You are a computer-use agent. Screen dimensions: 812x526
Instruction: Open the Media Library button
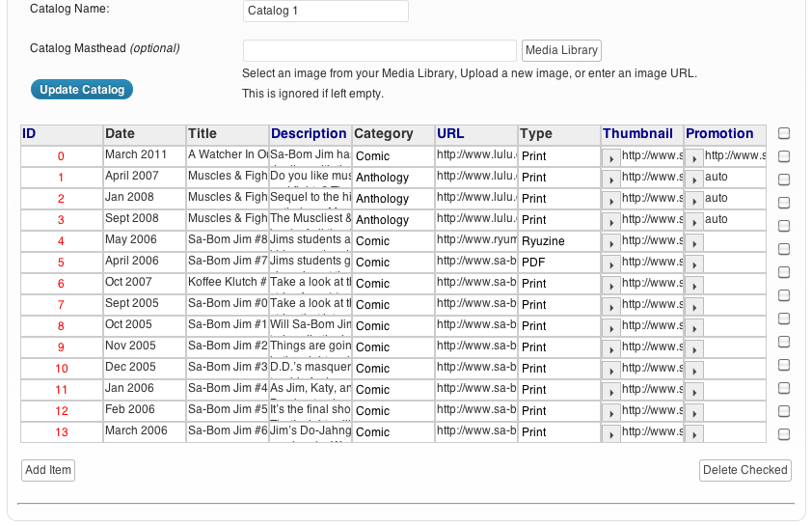[561, 50]
